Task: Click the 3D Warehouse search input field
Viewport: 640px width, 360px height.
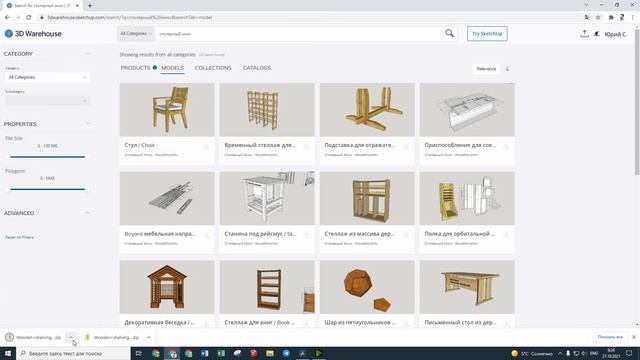Action: click(x=300, y=33)
